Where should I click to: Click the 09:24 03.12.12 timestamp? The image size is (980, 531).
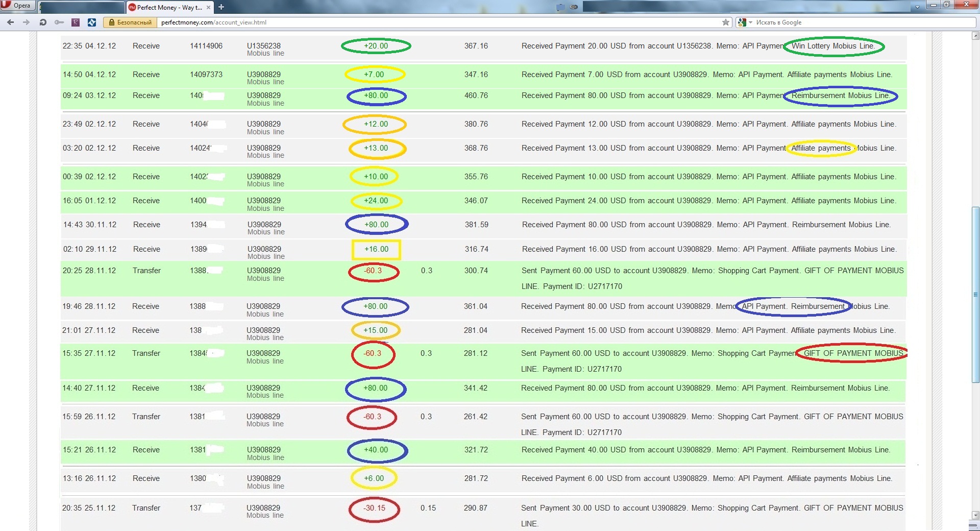pos(89,95)
